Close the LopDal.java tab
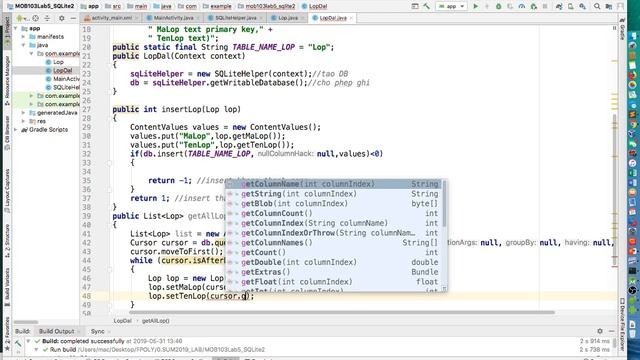This screenshot has height=360, width=640. pos(351,18)
